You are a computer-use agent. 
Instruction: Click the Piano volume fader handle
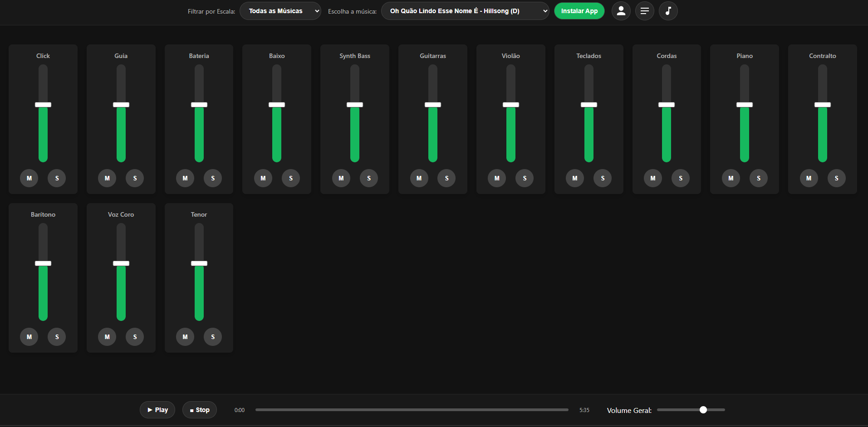745,105
